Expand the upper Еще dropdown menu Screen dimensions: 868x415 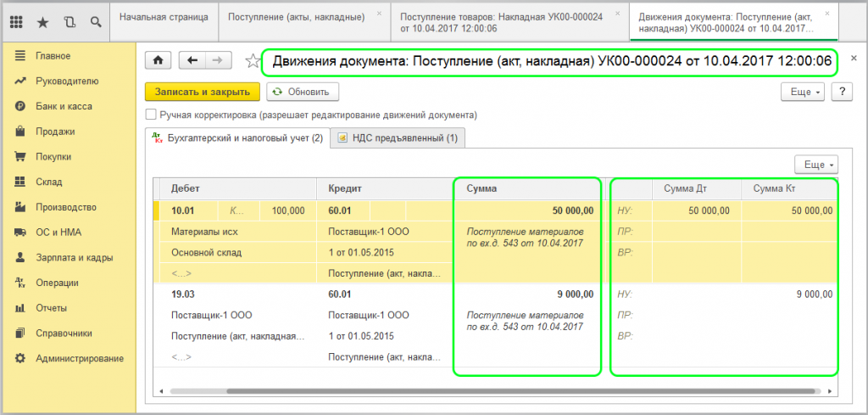pos(805,92)
